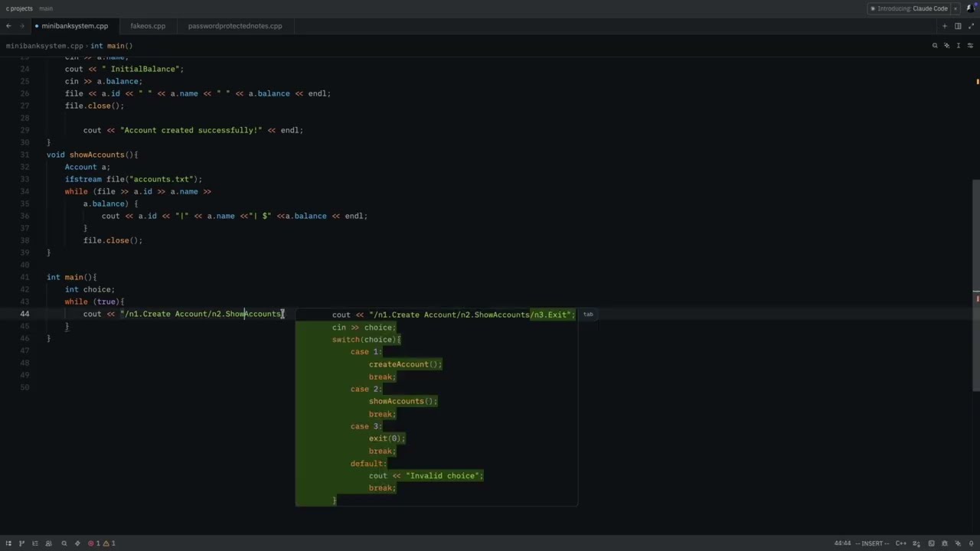This screenshot has width=980, height=551.
Task: Show the error count indicator
Action: (94, 543)
